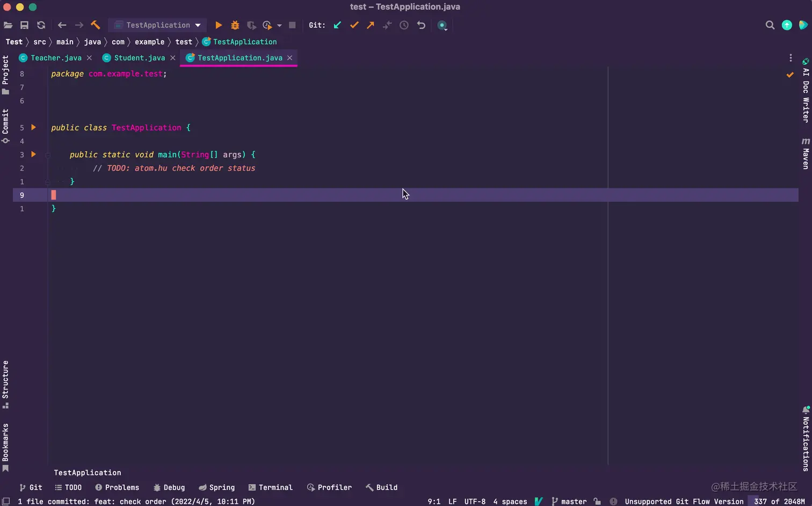
Task: Open the Spring tool window tab
Action: pos(217,487)
